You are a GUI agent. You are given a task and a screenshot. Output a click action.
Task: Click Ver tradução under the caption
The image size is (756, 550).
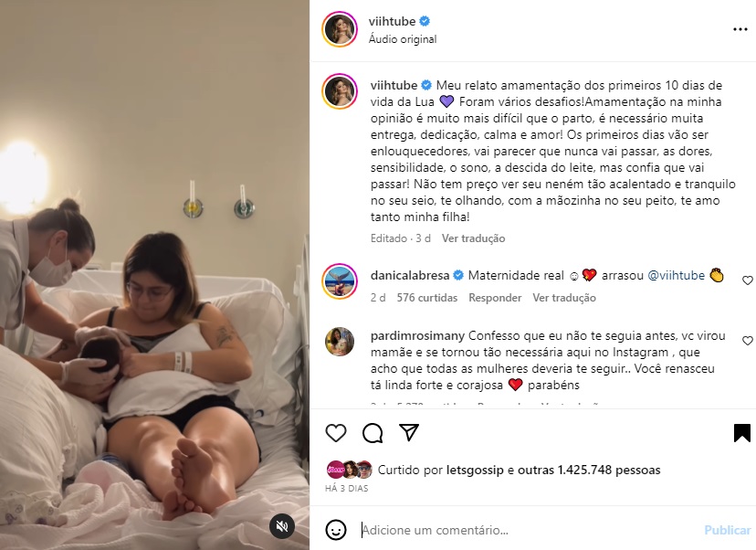474,238
